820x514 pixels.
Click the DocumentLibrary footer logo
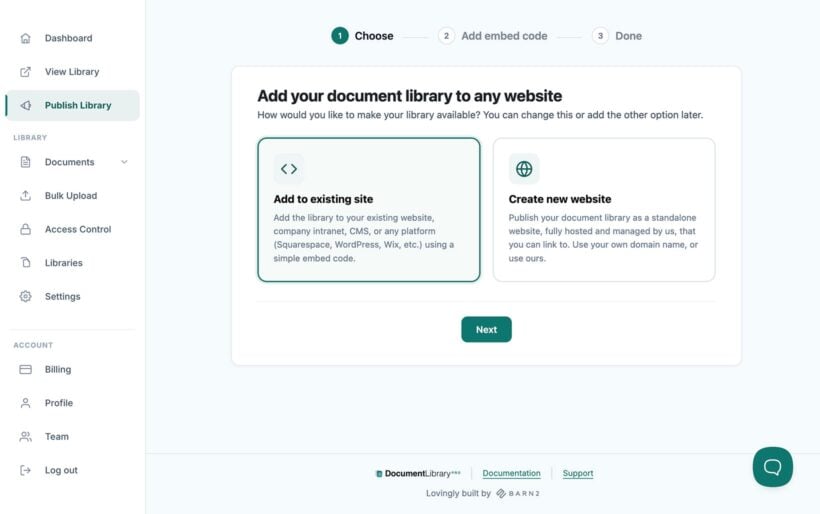(x=418, y=473)
